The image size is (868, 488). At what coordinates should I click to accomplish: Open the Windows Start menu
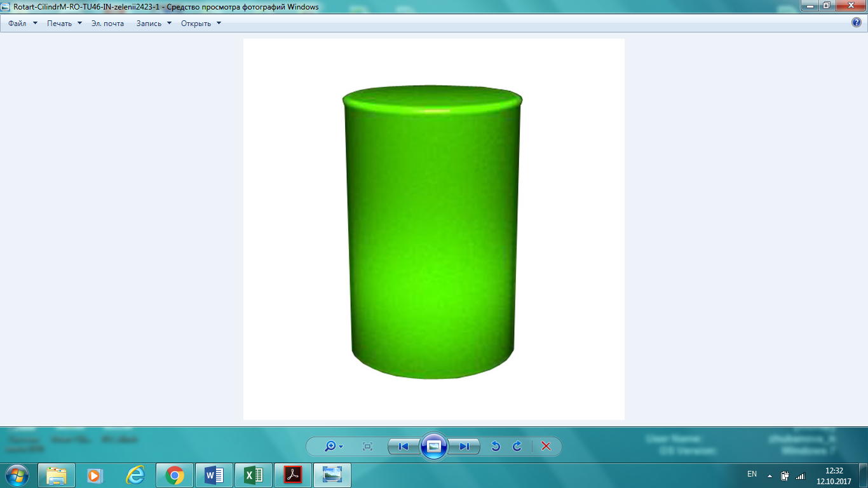17,475
